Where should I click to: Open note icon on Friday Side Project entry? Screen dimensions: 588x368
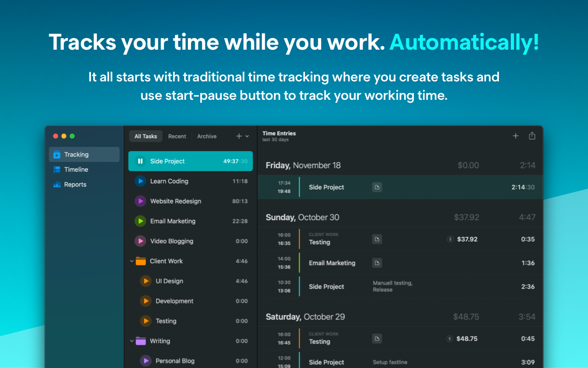(x=377, y=187)
